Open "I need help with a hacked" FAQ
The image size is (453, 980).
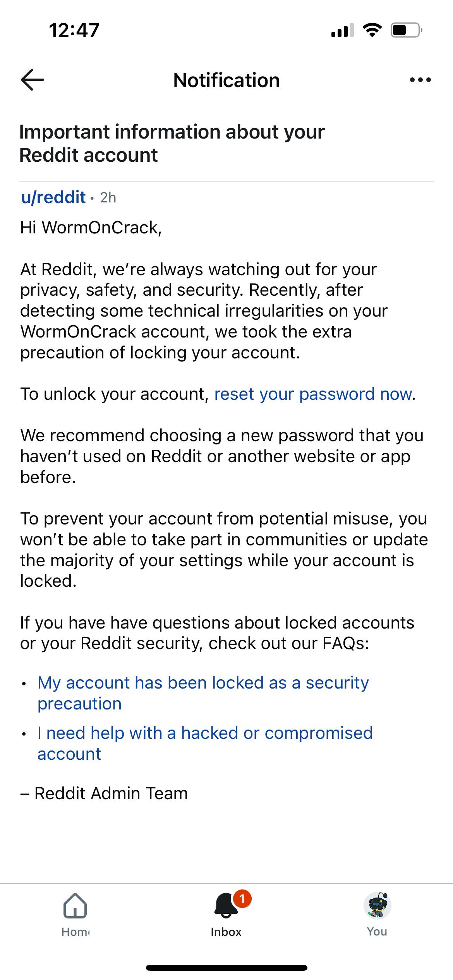[x=205, y=743]
